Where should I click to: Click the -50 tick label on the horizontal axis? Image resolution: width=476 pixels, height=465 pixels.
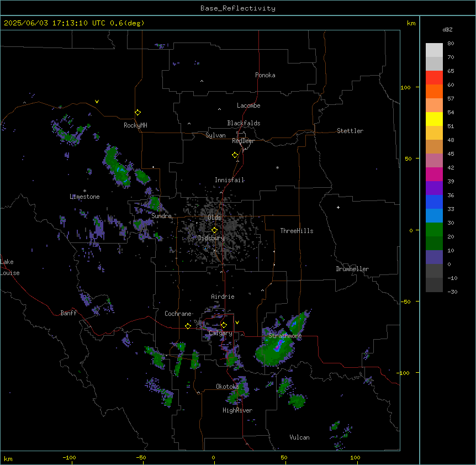point(141,457)
